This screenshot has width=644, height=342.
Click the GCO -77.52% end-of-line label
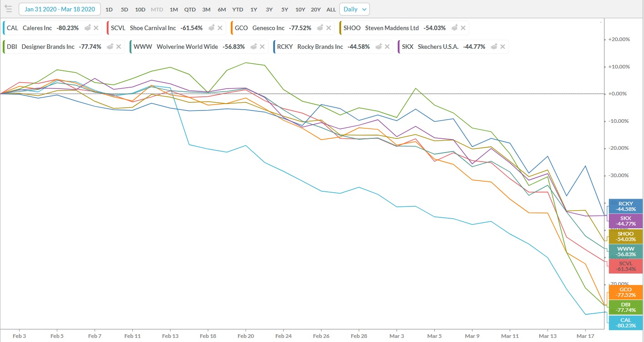pos(626,292)
